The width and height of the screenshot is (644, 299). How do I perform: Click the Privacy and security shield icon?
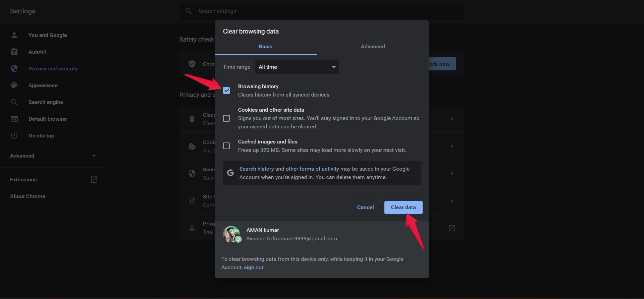14,68
